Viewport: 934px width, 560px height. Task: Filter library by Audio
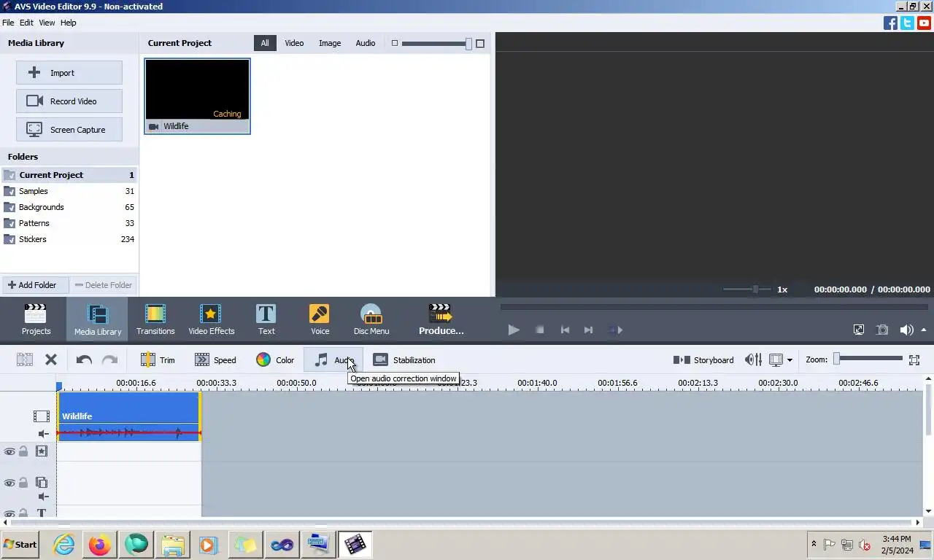366,43
